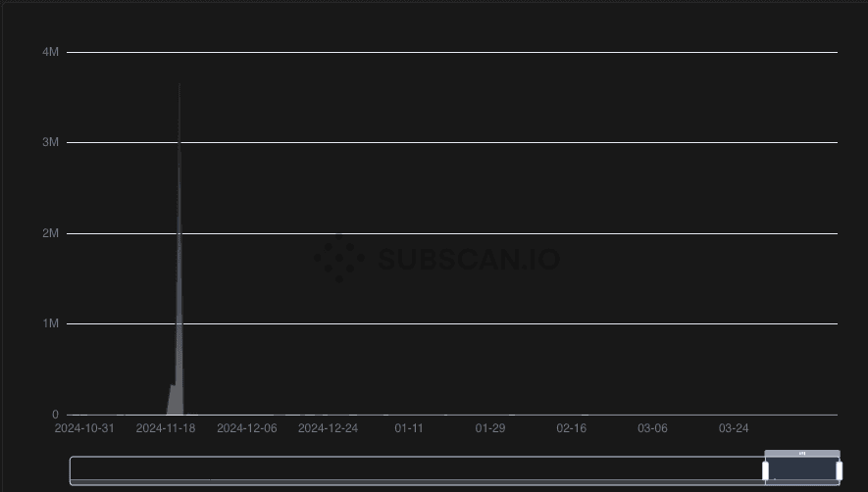Select the 3M y-axis value label
The image size is (868, 492).
(51, 142)
